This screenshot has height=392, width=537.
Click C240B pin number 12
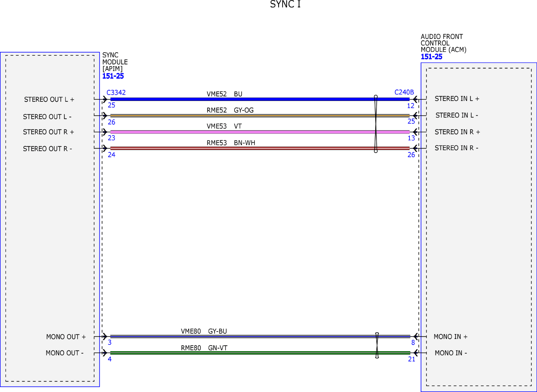pos(411,106)
